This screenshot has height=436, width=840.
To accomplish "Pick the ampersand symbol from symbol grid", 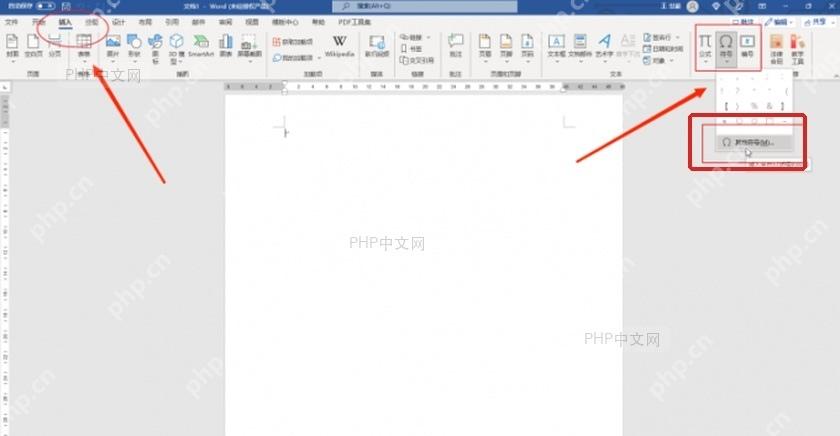I will point(769,106).
